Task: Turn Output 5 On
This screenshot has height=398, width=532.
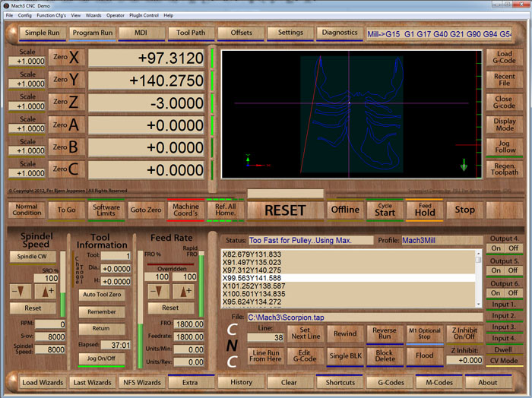Action: click(x=496, y=270)
